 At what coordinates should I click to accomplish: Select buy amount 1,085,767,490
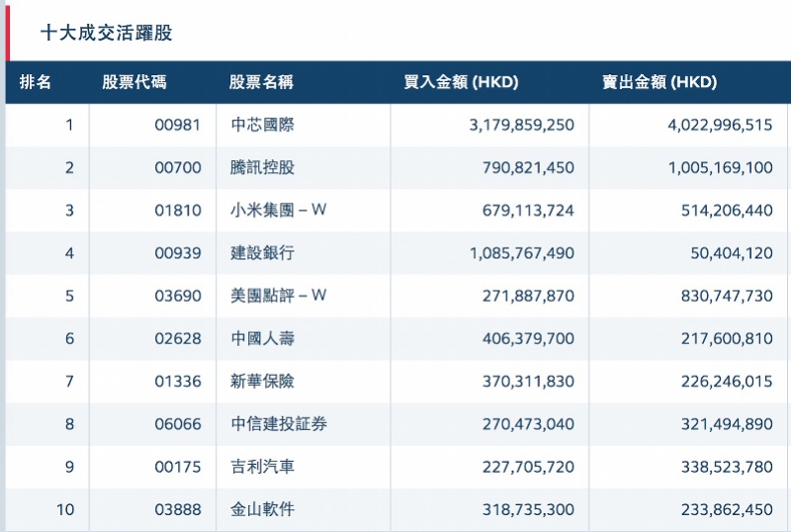pyautogui.click(x=522, y=253)
